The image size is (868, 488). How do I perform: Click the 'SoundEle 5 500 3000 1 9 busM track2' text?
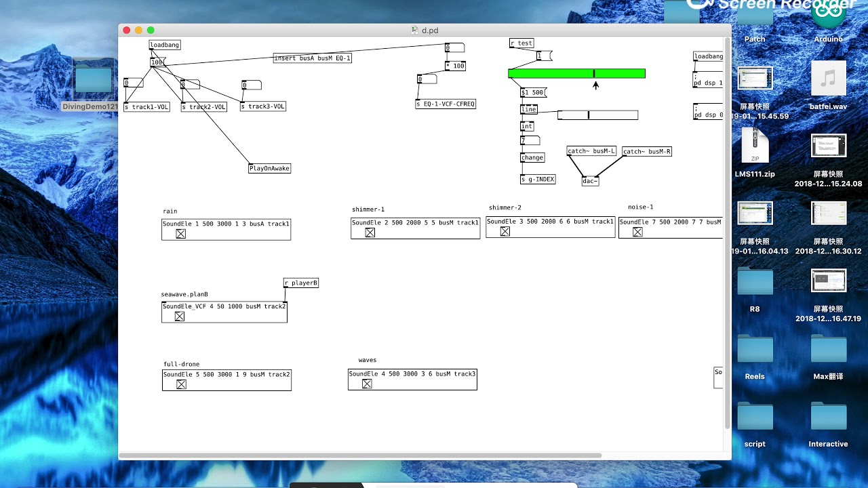[226, 374]
